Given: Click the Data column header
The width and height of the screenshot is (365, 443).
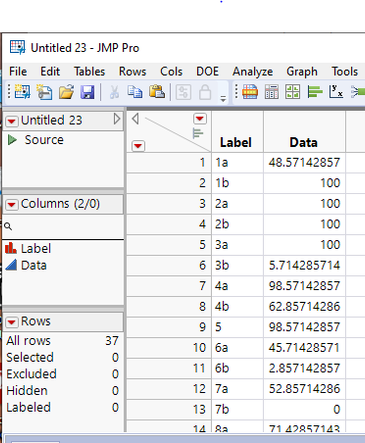Looking at the screenshot, I should tap(304, 142).
